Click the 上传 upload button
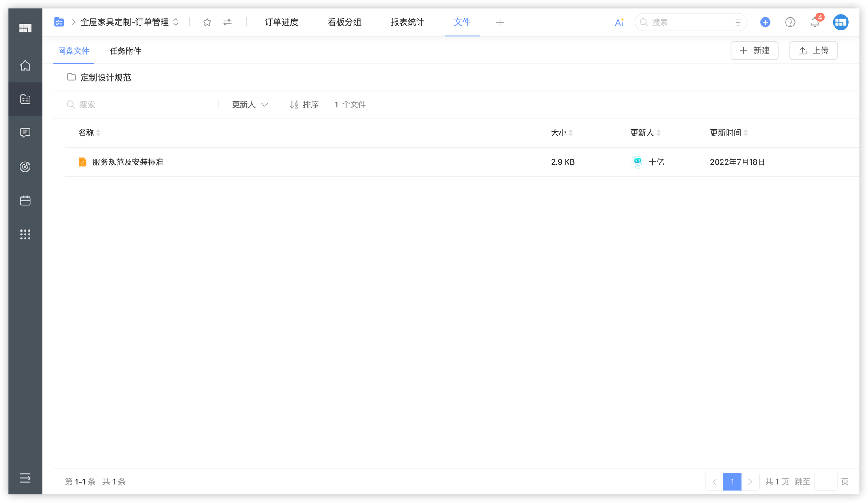Viewport: 868px width, 503px height. 813,50
